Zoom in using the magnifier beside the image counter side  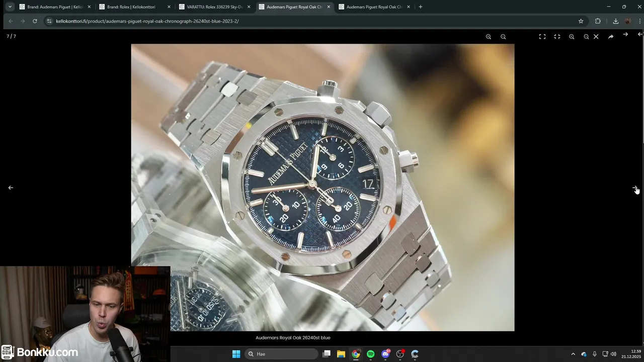coord(489,37)
